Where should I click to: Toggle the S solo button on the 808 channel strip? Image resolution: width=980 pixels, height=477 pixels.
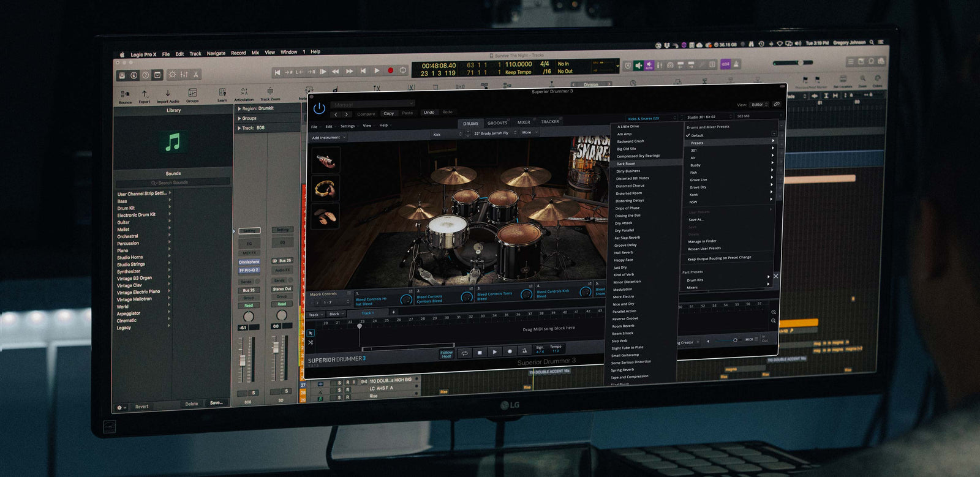[x=253, y=392]
